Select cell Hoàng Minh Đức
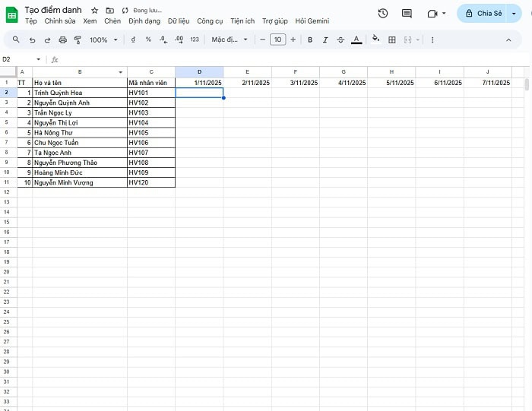This screenshot has height=411, width=532. (80, 172)
